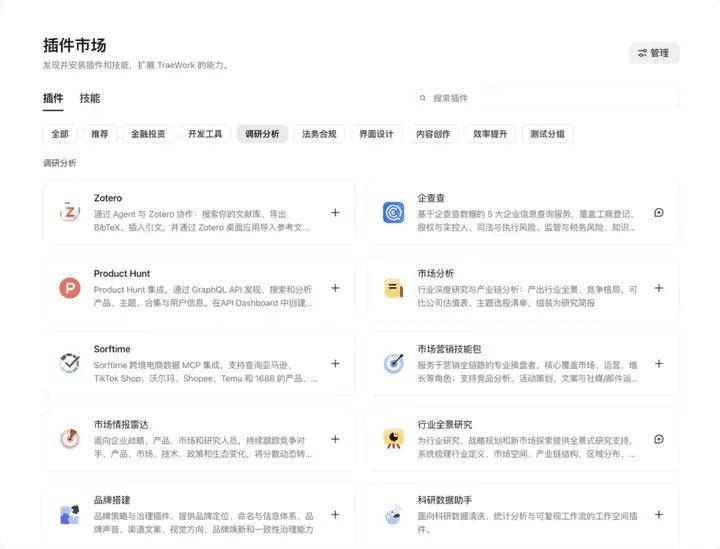Click the Zotero plugin icon
The height and width of the screenshot is (549, 720).
pyautogui.click(x=70, y=213)
